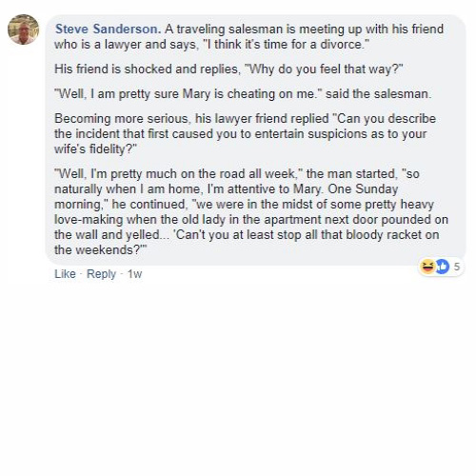Image resolution: width=476 pixels, height=476 pixels.
Task: Open the 1w timestamp permalink
Action: click(x=134, y=274)
